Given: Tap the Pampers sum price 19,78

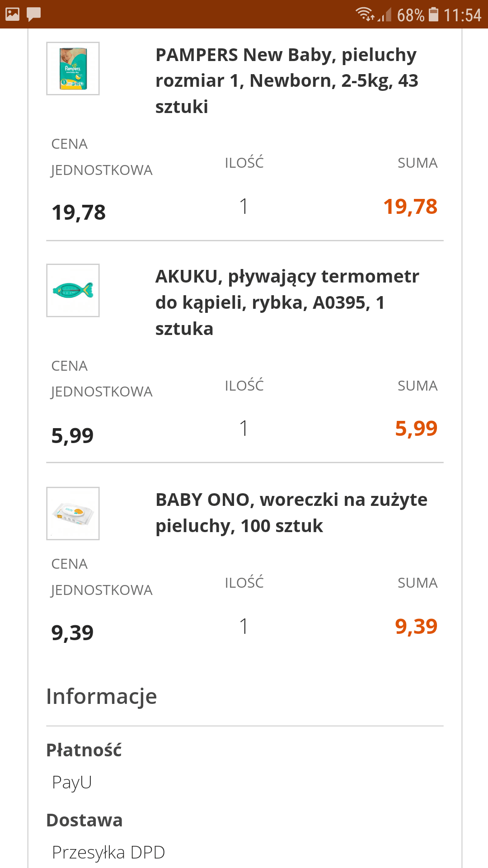Looking at the screenshot, I should point(410,207).
